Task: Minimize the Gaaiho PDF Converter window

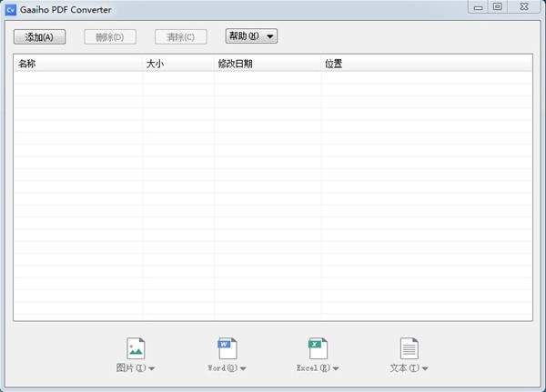Action: 478,7
